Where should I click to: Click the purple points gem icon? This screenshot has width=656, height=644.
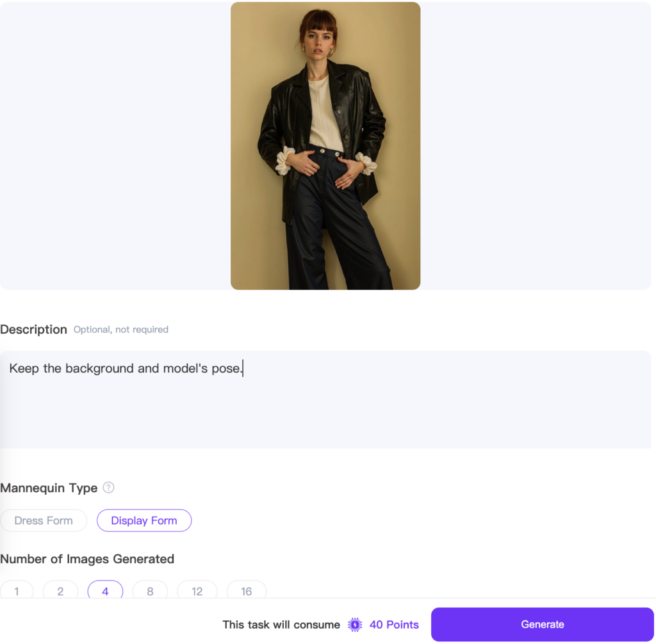click(355, 625)
